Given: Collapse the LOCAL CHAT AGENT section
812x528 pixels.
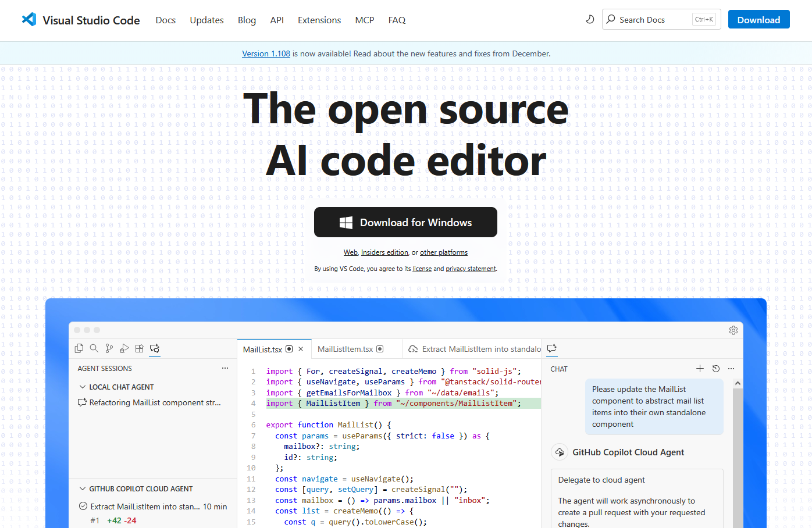Looking at the screenshot, I should [83, 387].
